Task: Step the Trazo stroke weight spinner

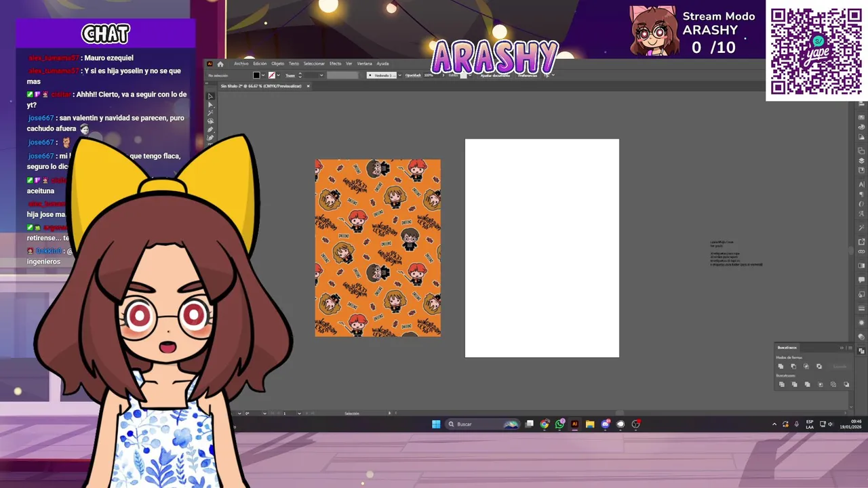Action: point(300,75)
